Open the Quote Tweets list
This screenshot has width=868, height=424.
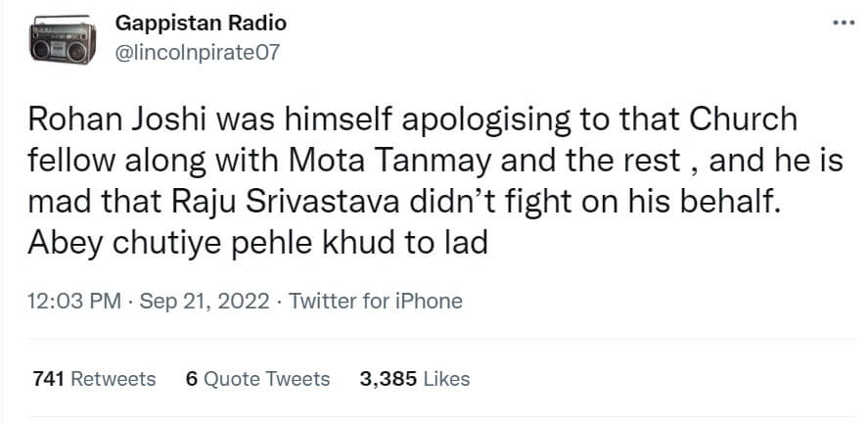[x=267, y=379]
